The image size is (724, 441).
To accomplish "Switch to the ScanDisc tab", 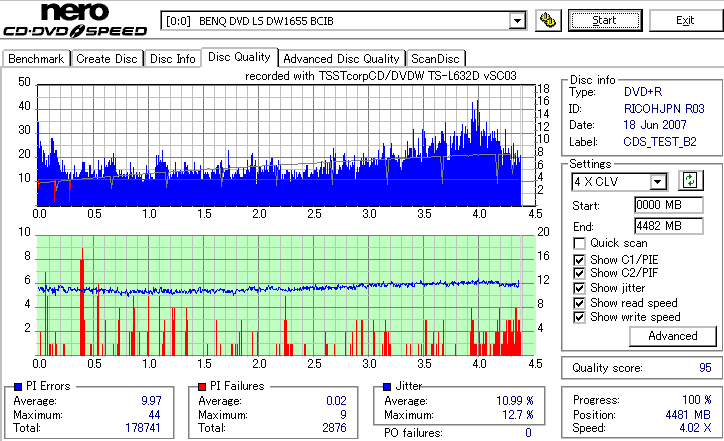I will [x=435, y=59].
